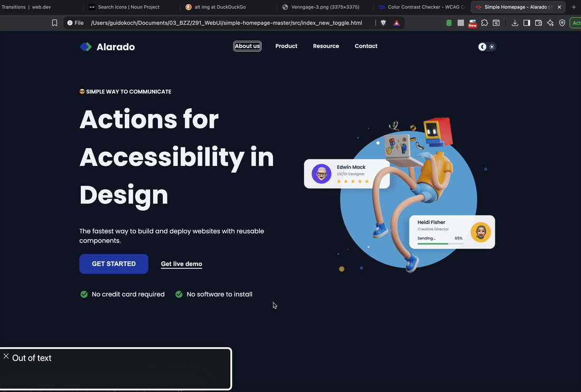Switch to the Color Contrast Checker tab

coord(421,7)
